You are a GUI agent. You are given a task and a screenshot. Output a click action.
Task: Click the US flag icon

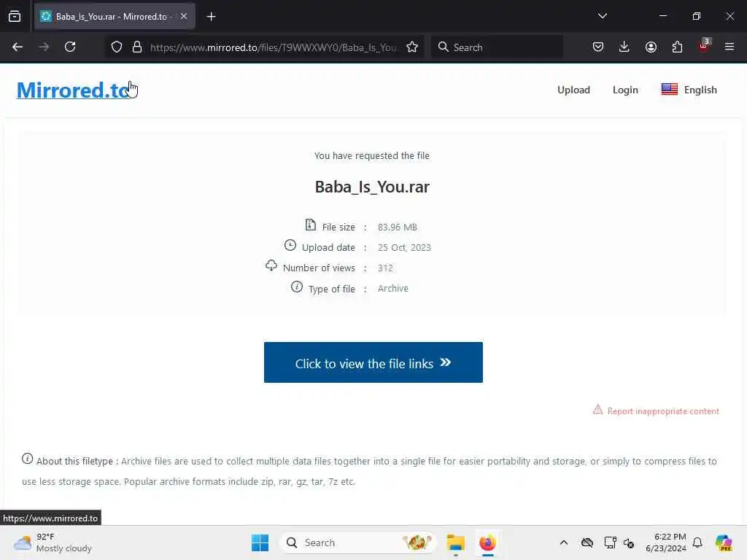(x=670, y=89)
